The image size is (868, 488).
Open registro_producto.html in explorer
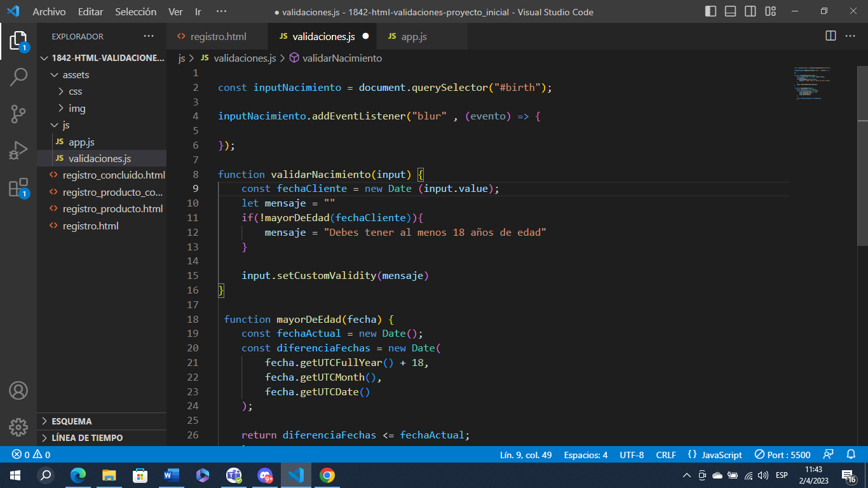pos(102,208)
